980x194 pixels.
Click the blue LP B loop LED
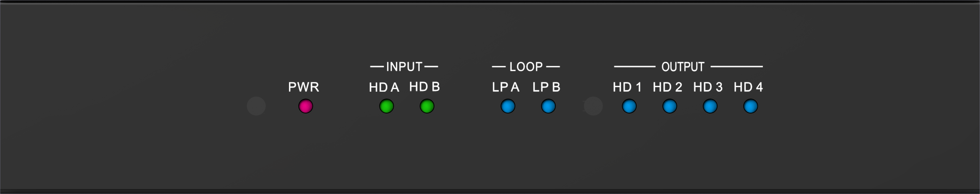tap(548, 106)
